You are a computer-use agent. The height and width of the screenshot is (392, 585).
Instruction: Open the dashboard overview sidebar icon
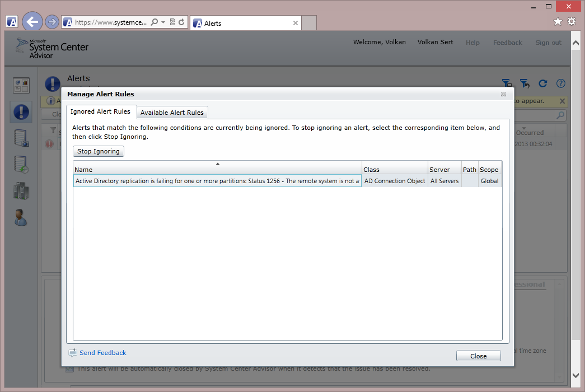point(21,86)
